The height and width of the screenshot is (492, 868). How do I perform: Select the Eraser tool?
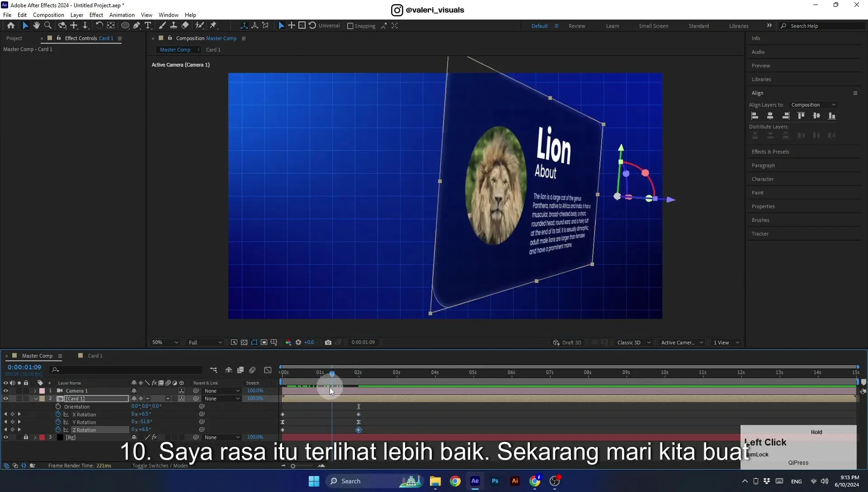click(x=185, y=26)
